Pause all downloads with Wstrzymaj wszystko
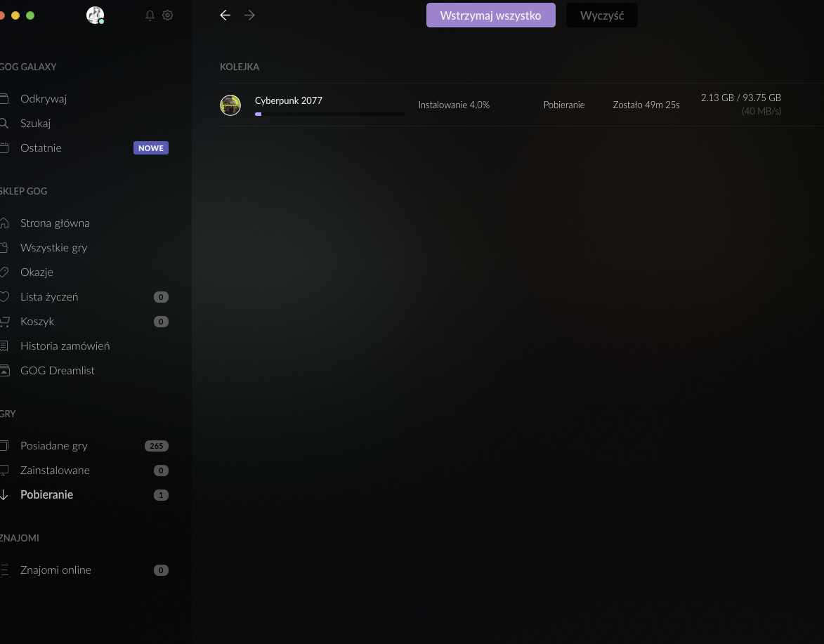Viewport: 824px width, 644px height. [491, 15]
